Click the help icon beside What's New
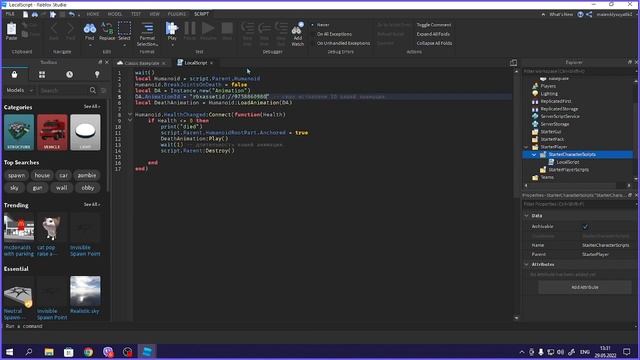Viewport: 640px width, 360px height. (580, 14)
